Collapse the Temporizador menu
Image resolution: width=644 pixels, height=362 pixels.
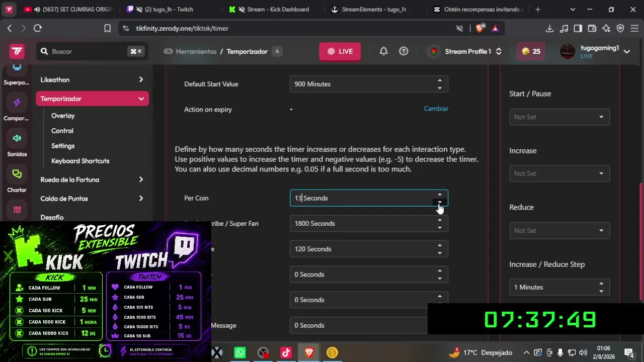point(92,99)
